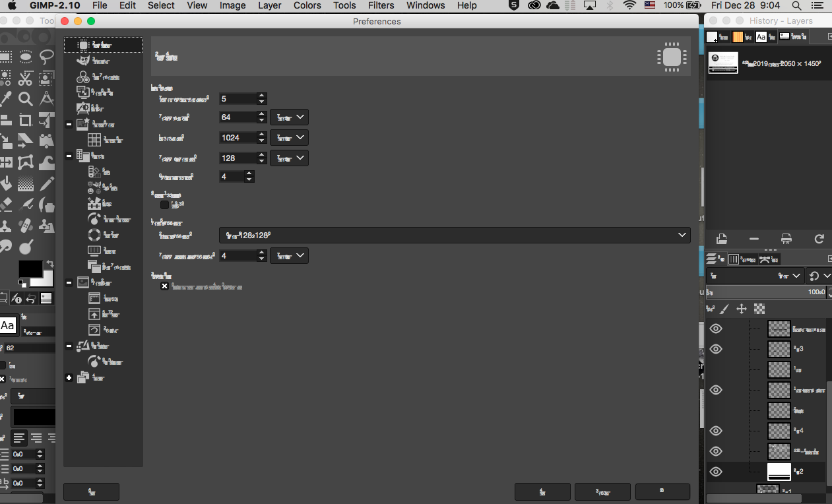Select the Ink tool

click(x=46, y=204)
